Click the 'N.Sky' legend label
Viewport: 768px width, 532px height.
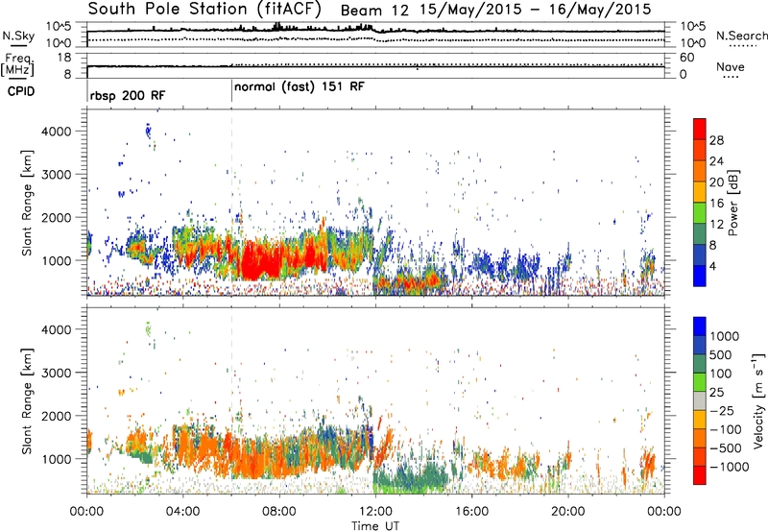18,36
